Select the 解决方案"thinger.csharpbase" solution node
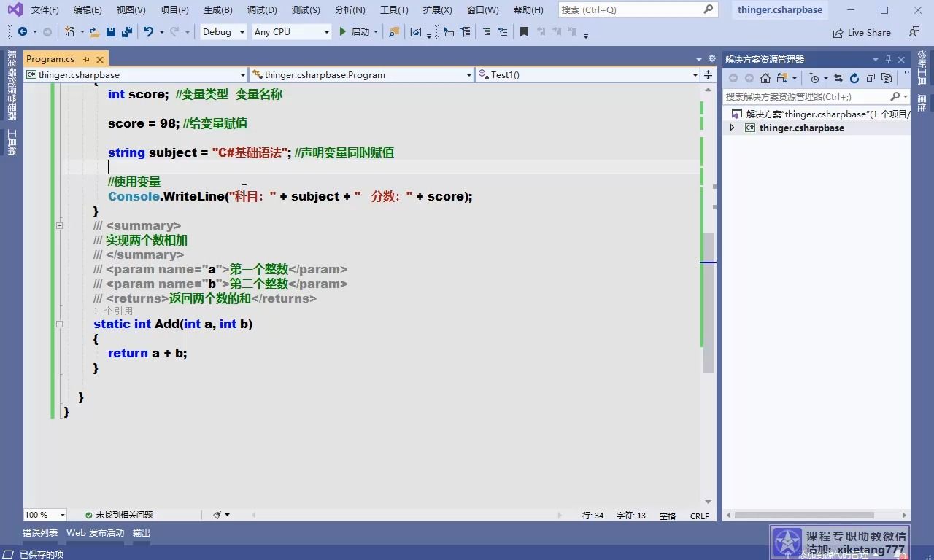Screen dimensions: 934x560 [x=820, y=114]
